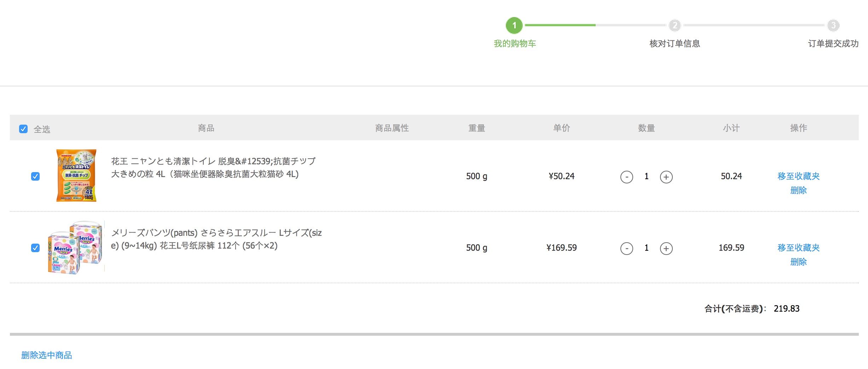Click 删除选中商品 to delete selected items
The width and height of the screenshot is (868, 369).
click(47, 355)
